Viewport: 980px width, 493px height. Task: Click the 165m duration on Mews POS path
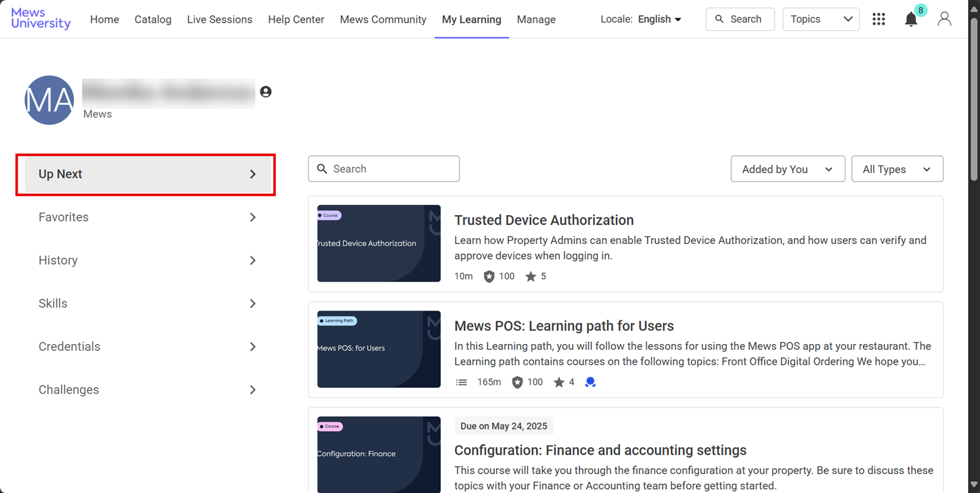(489, 382)
